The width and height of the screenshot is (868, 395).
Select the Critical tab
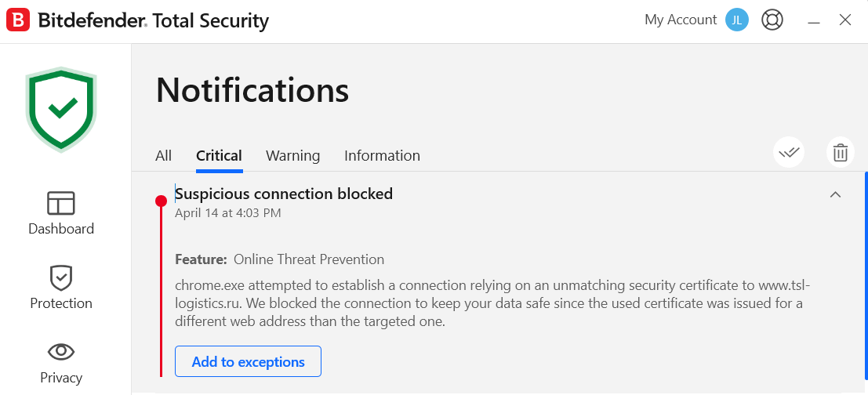click(220, 156)
